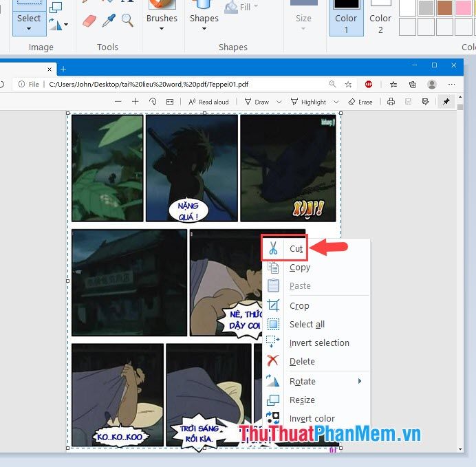476x467 pixels.
Task: Click the Rotate icon in Image group
Action: [56, 24]
